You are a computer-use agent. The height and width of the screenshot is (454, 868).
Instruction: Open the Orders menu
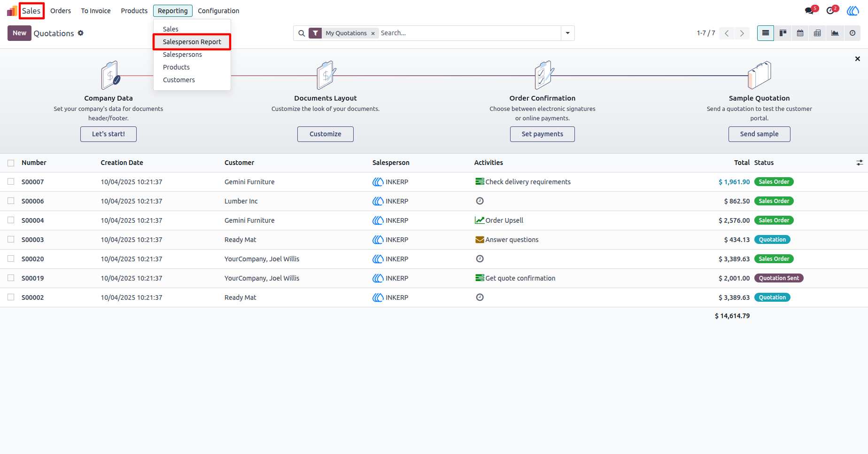(x=61, y=11)
